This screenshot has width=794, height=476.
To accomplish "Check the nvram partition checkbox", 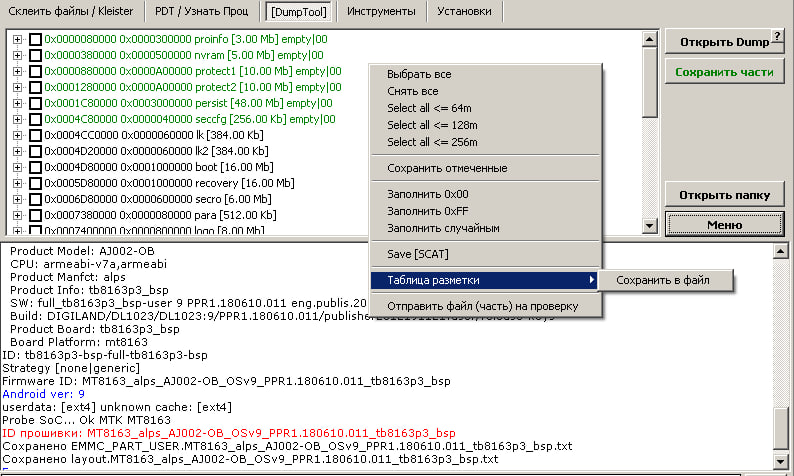I will [36, 56].
